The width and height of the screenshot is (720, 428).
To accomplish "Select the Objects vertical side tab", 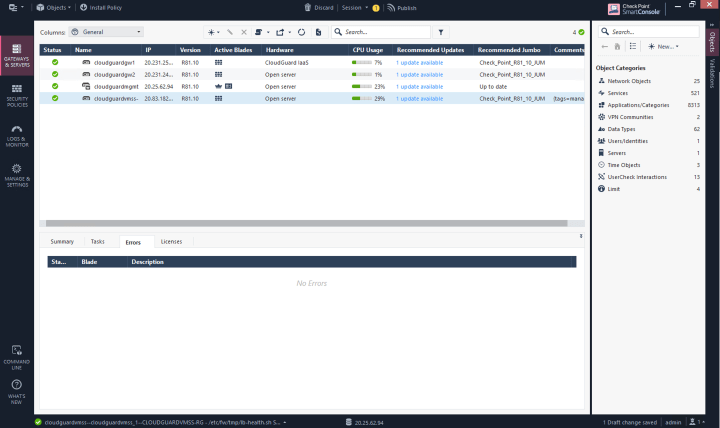I will [712, 42].
